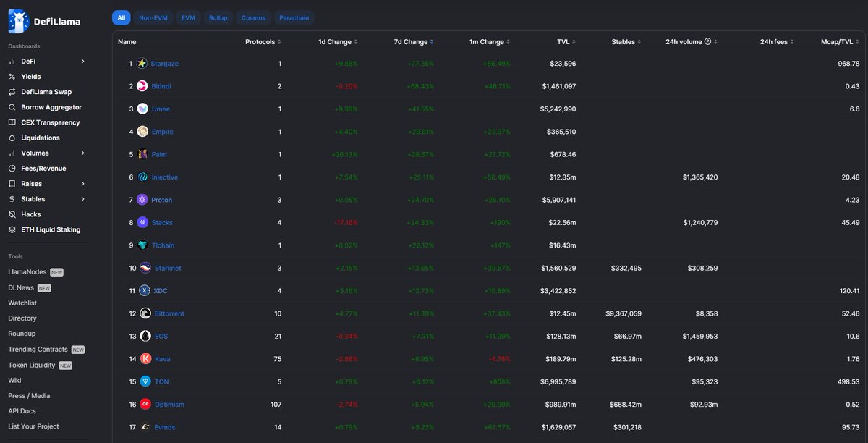Sort table by 7d Change column
Screen dimensions: 868x443
pyautogui.click(x=414, y=42)
